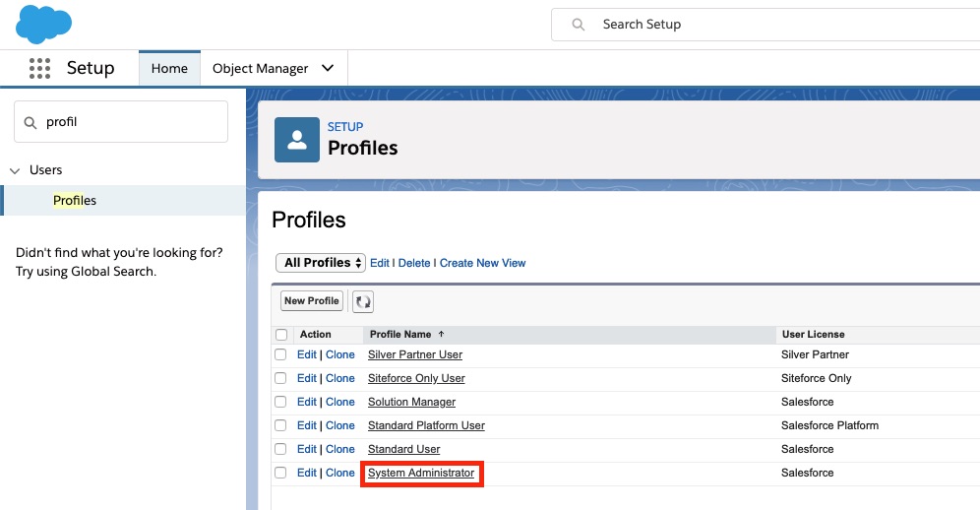980x510 pixels.
Task: Sort by the Profile Name column header
Action: pos(400,334)
